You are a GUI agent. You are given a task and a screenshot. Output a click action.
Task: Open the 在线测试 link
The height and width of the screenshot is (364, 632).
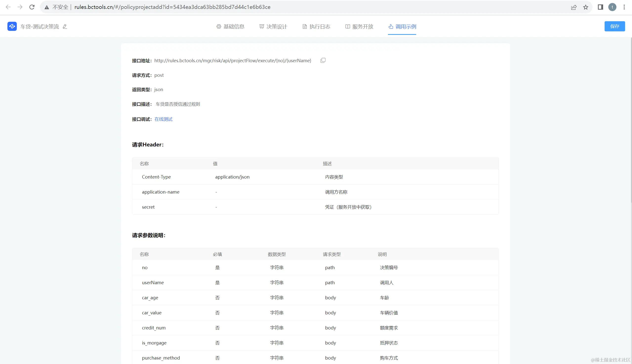coord(163,119)
